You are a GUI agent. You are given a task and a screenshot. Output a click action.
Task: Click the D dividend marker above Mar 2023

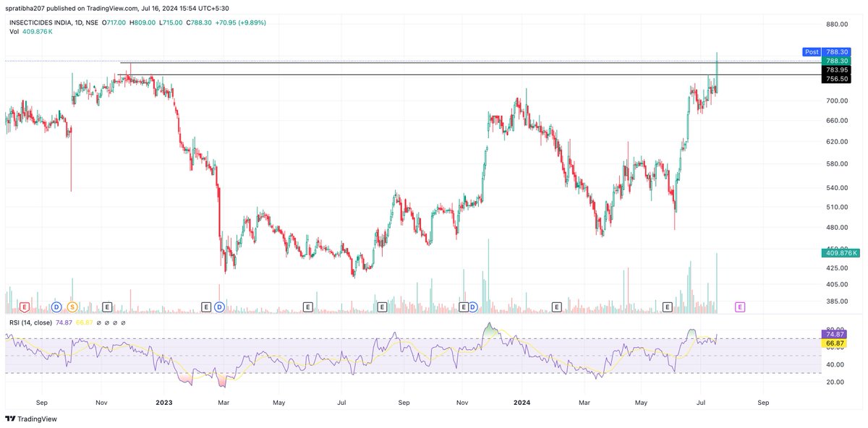218,307
